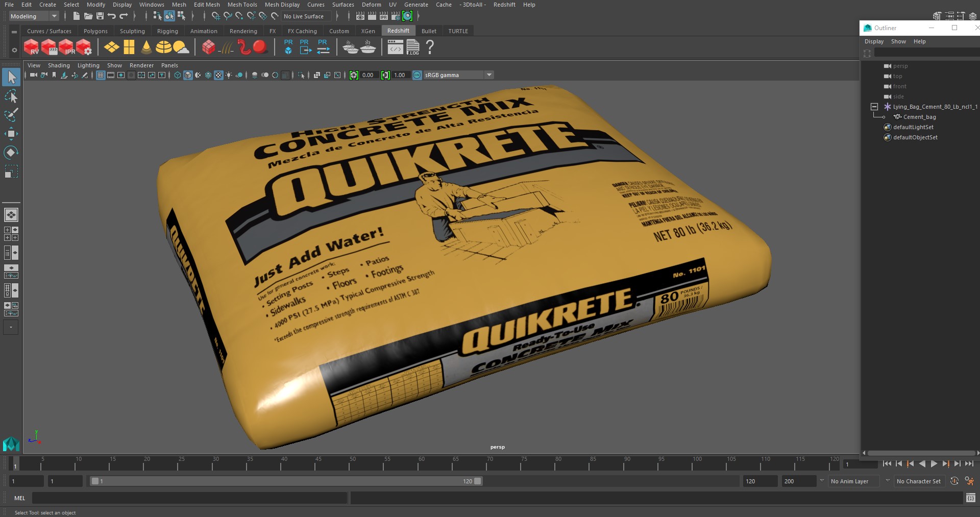The height and width of the screenshot is (517, 980).
Task: Click the Redshift script editor shelf icon
Action: point(395,47)
